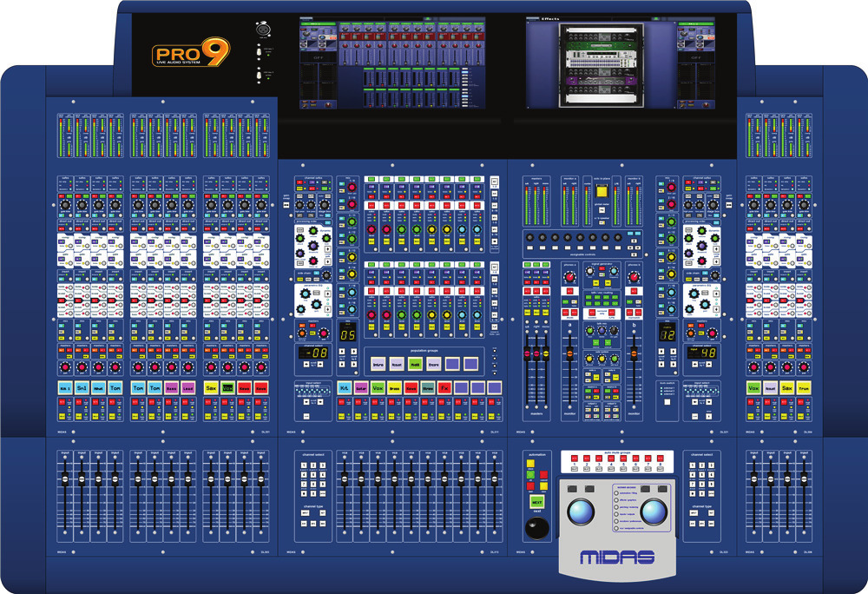The height and width of the screenshot is (594, 868).
Task: Click key 1 on keypad beside trackballs
Action: [x=693, y=466]
